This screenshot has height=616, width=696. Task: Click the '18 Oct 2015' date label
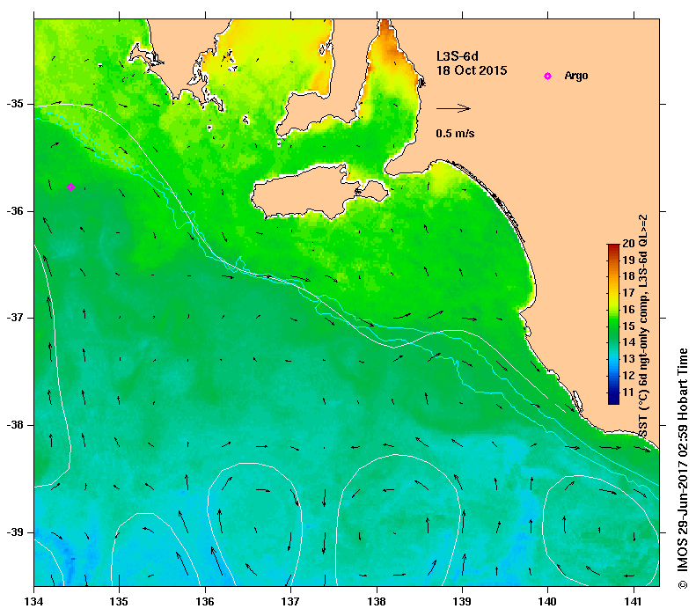(472, 70)
